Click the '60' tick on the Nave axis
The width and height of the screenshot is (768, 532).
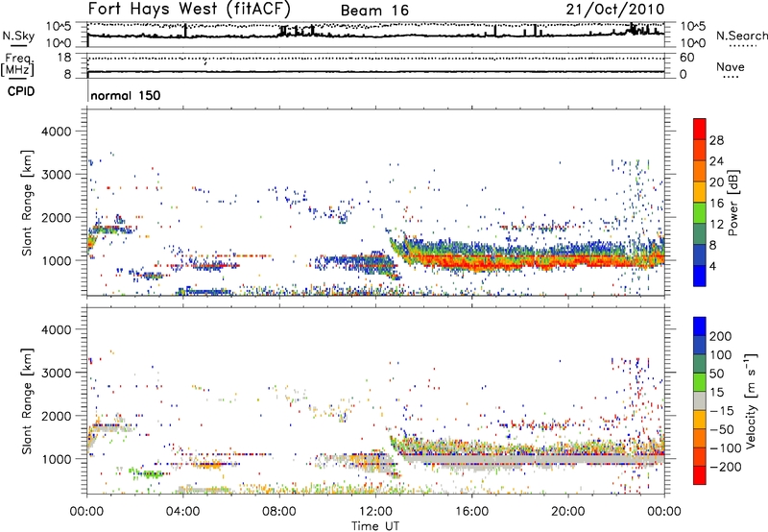coord(686,58)
